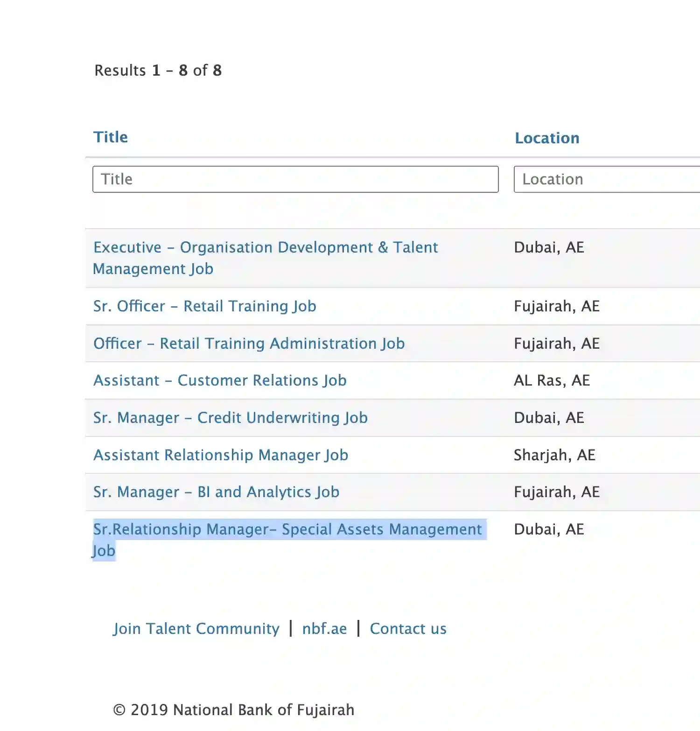Image resolution: width=700 pixels, height=731 pixels.
Task: Click the Sharjah, AE location cell
Action: [x=554, y=455]
